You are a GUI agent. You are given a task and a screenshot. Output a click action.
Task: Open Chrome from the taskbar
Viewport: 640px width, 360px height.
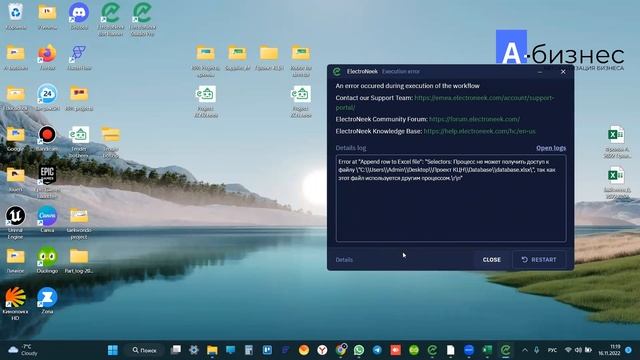341,350
